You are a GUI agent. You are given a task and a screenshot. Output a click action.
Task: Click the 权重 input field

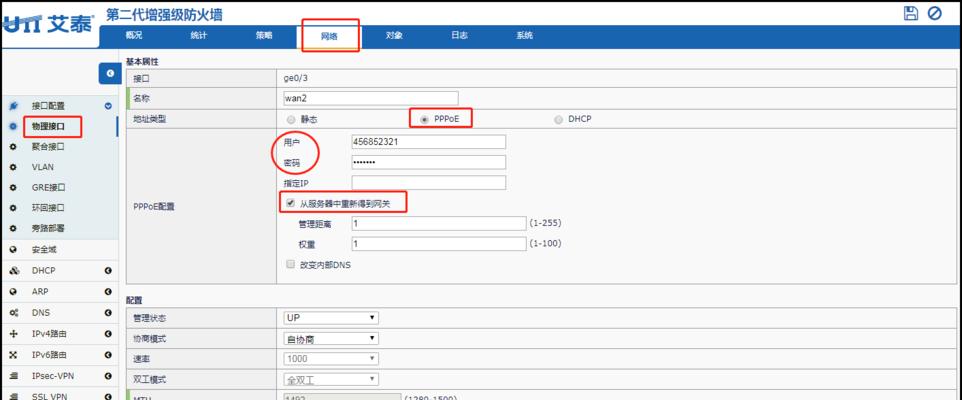(x=439, y=244)
